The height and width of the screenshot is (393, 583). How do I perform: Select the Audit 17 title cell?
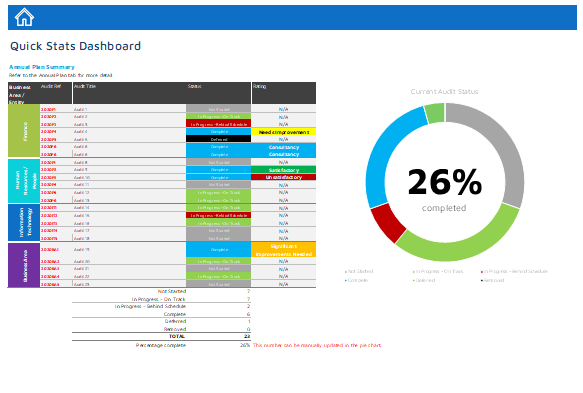point(129,231)
